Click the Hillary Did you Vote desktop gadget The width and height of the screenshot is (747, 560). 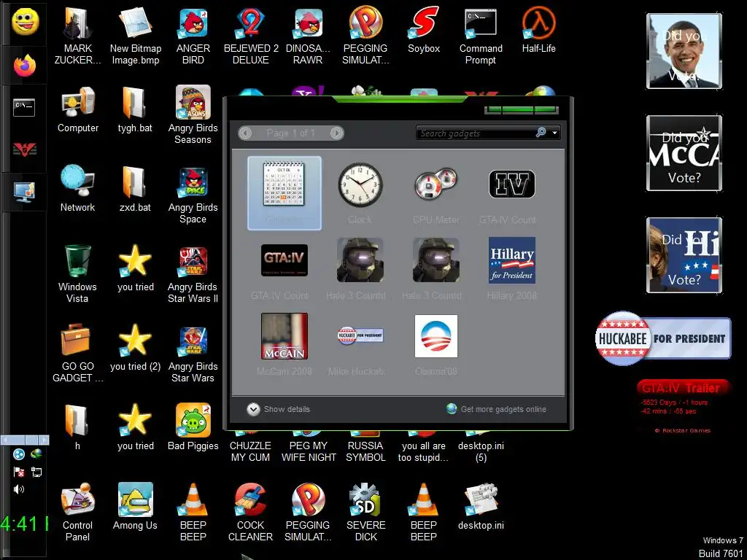click(x=684, y=254)
